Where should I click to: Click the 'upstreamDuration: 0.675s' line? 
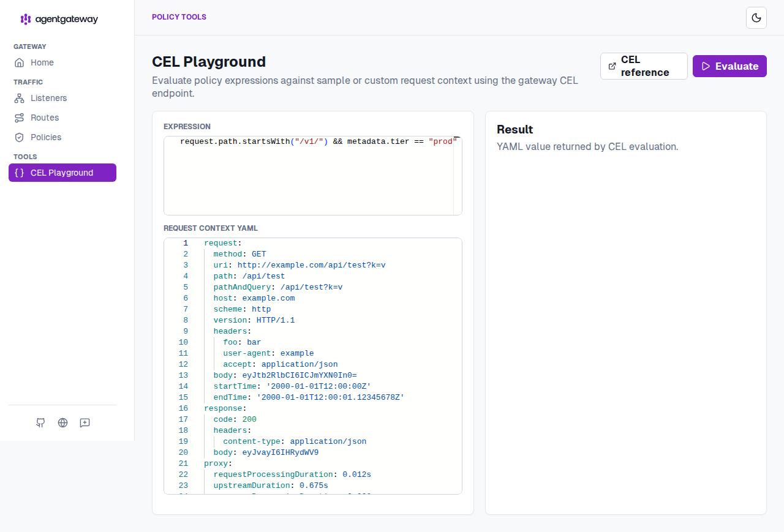coord(271,485)
